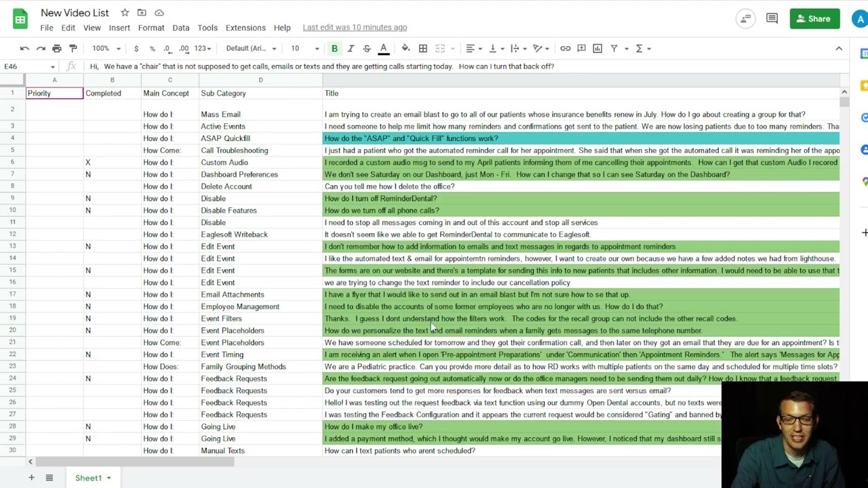Open the File menu
The image size is (868, 488).
(47, 28)
